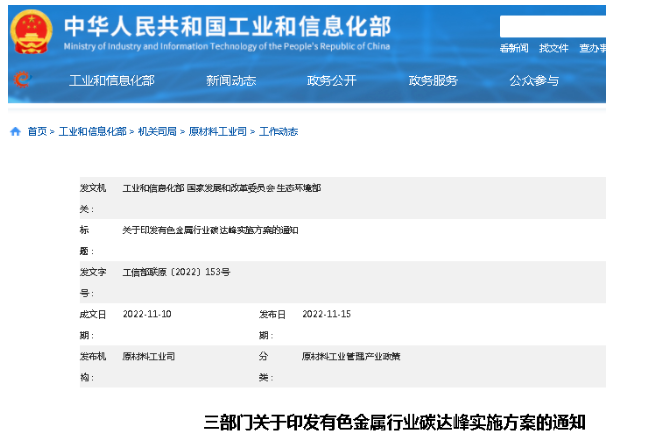Click the Chinese ministry title in header
Image resolution: width=661 pixels, height=442 pixels.
tap(228, 26)
